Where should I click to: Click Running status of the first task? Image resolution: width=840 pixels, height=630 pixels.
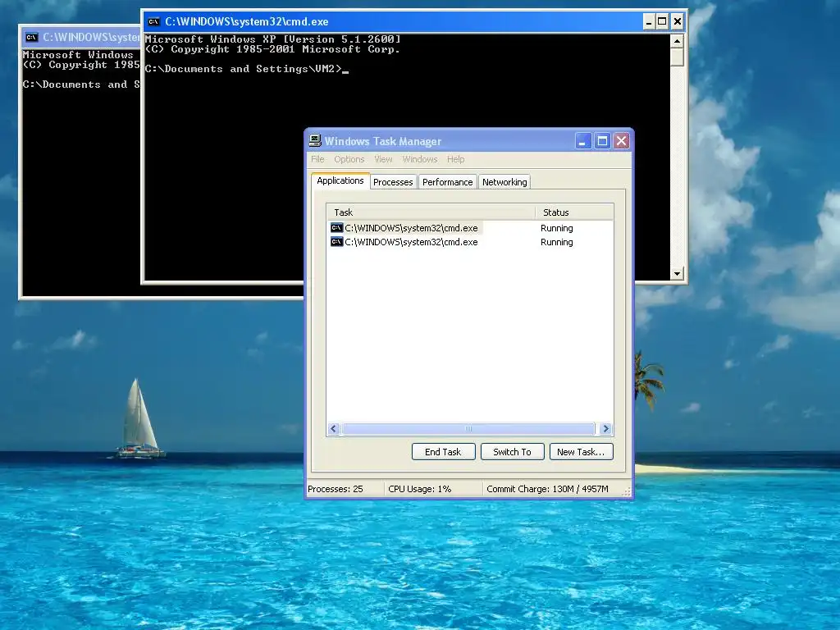pos(557,228)
